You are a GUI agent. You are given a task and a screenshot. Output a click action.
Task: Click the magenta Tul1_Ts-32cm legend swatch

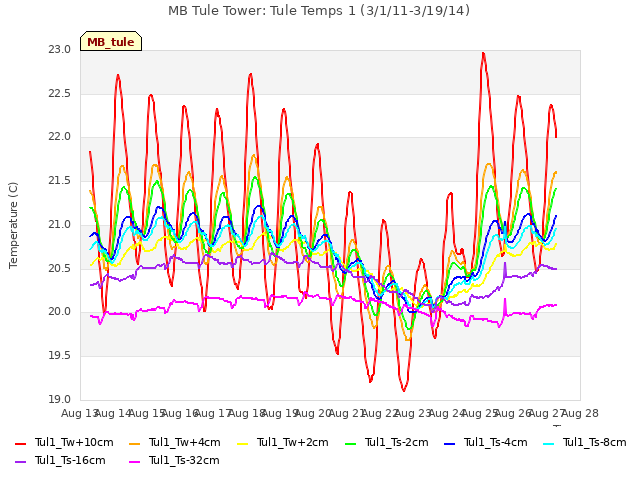click(134, 461)
